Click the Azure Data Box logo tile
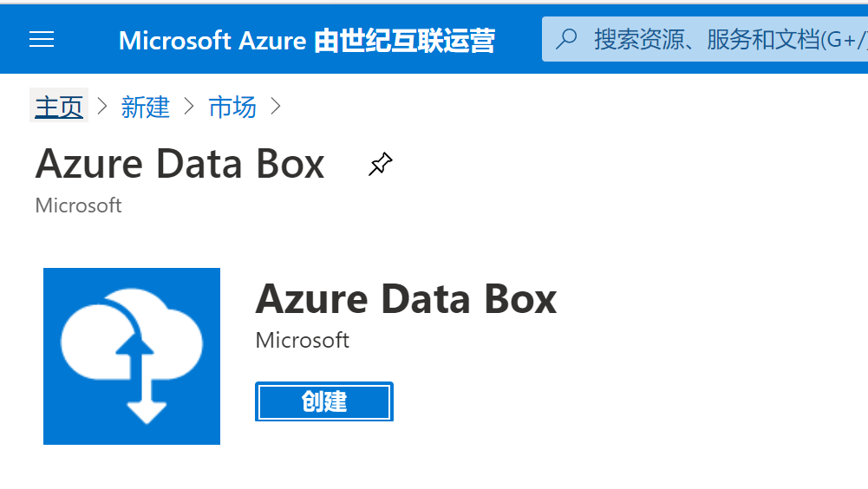868x489 pixels. click(132, 356)
